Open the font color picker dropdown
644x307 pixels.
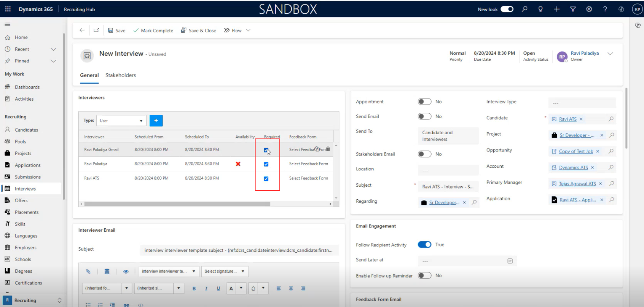pos(241,288)
